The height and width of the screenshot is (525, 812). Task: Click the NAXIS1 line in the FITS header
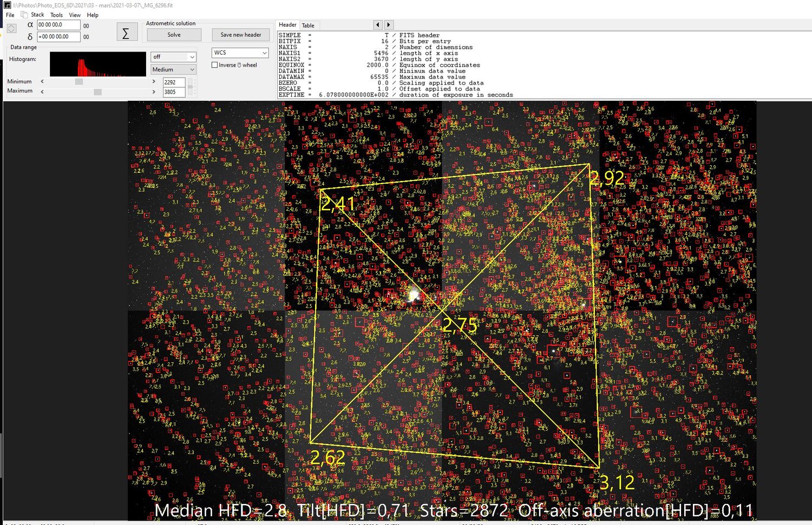368,53
